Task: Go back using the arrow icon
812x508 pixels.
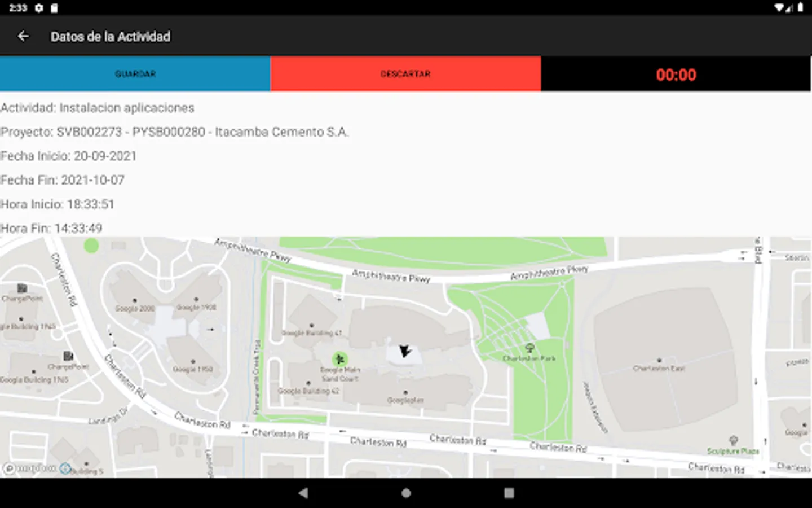Action: click(x=23, y=36)
